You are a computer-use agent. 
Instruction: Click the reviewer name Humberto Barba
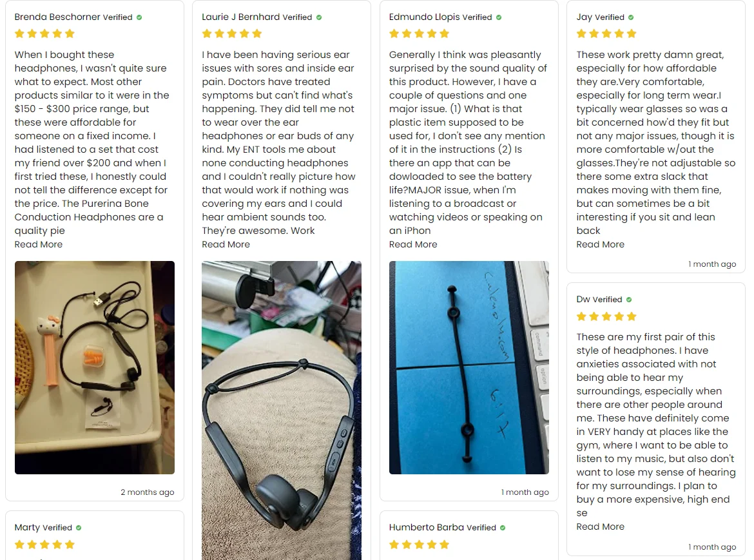[x=427, y=527]
